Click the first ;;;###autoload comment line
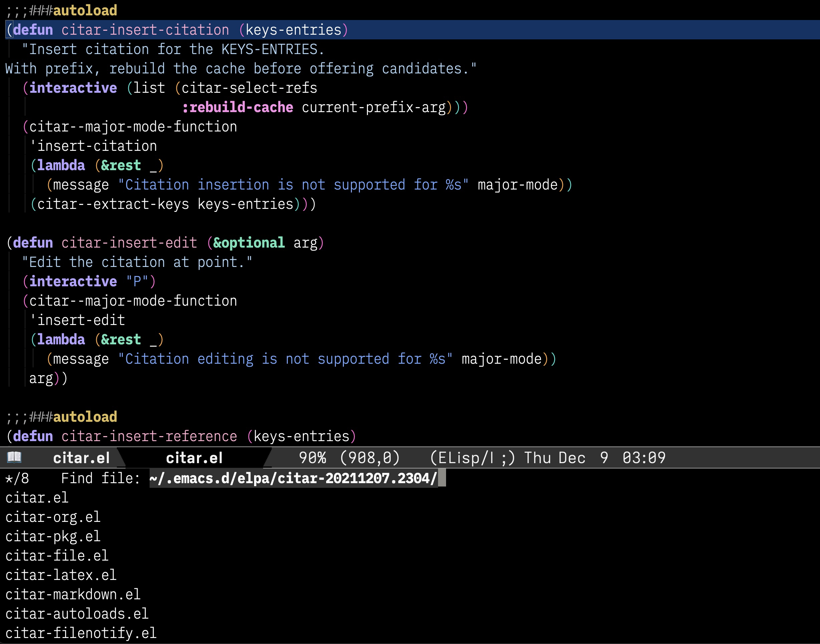This screenshot has height=644, width=820. 61,10
